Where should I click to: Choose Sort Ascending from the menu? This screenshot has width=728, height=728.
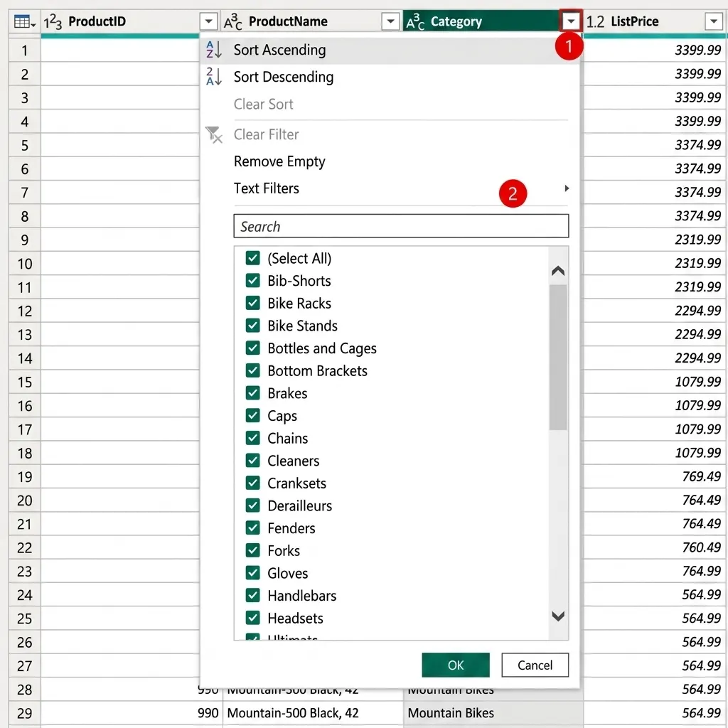[x=390, y=50]
